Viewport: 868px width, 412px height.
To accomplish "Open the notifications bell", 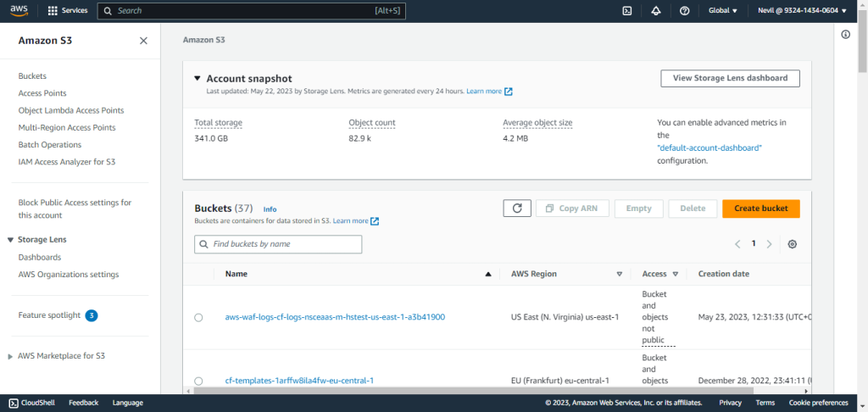I will pyautogui.click(x=656, y=10).
